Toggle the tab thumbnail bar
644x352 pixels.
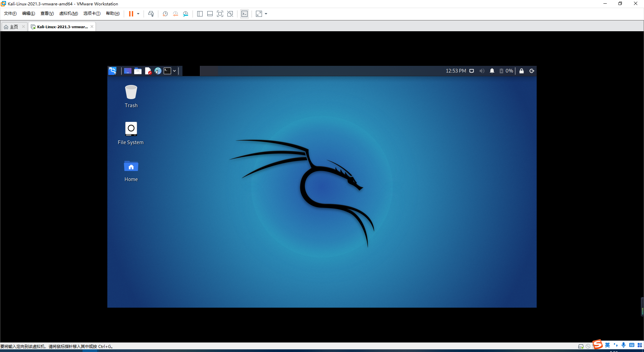click(210, 14)
